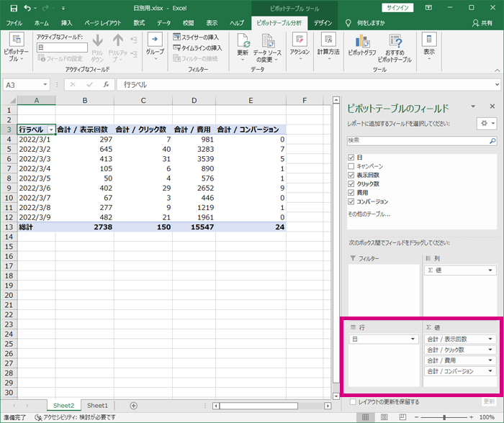Open the Name Box dropdown arrow
The width and height of the screenshot is (504, 423).
coord(45,85)
